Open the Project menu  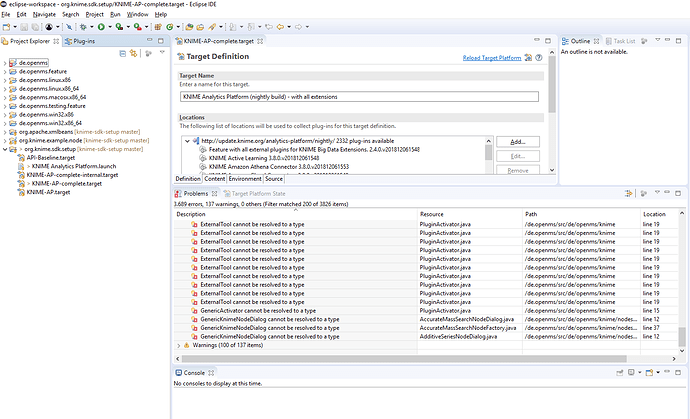coord(95,15)
